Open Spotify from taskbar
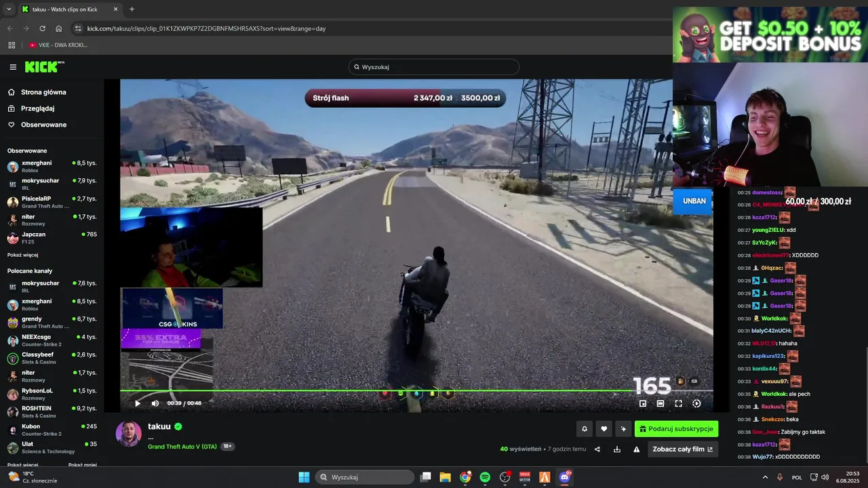 [x=485, y=477]
